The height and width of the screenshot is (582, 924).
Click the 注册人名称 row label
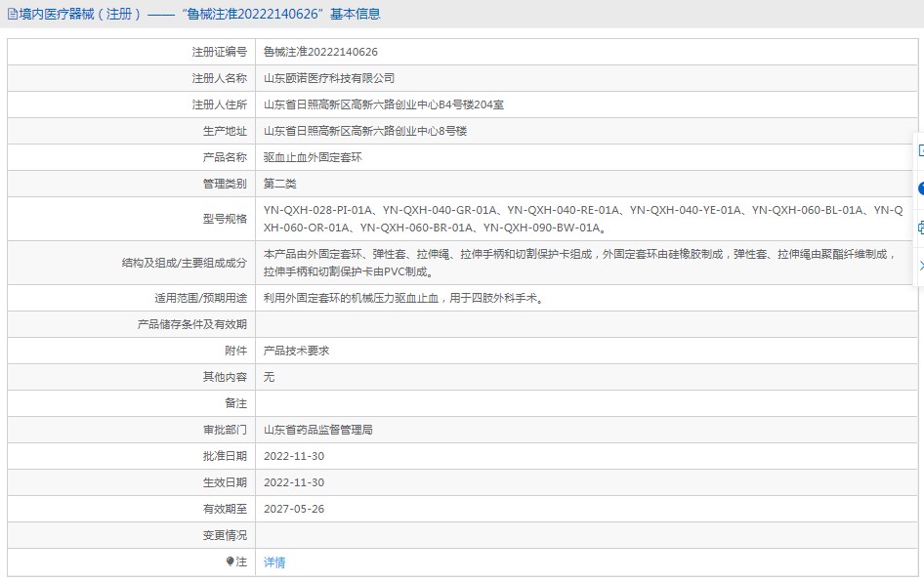219,78
